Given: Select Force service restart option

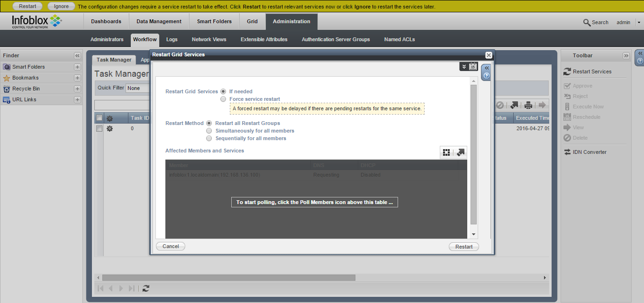Looking at the screenshot, I should tap(223, 99).
